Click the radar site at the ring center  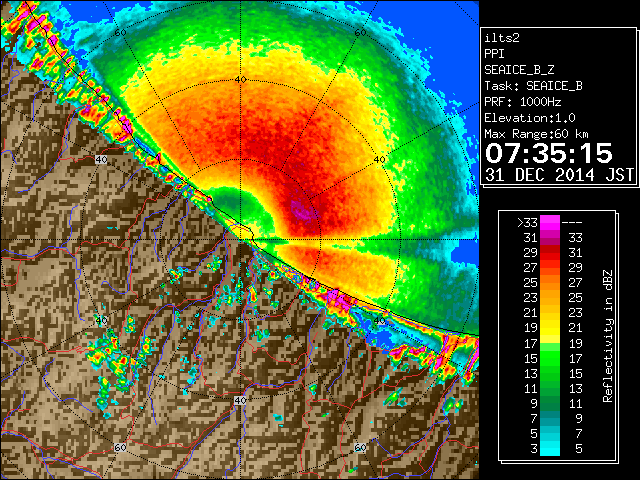click(241, 240)
